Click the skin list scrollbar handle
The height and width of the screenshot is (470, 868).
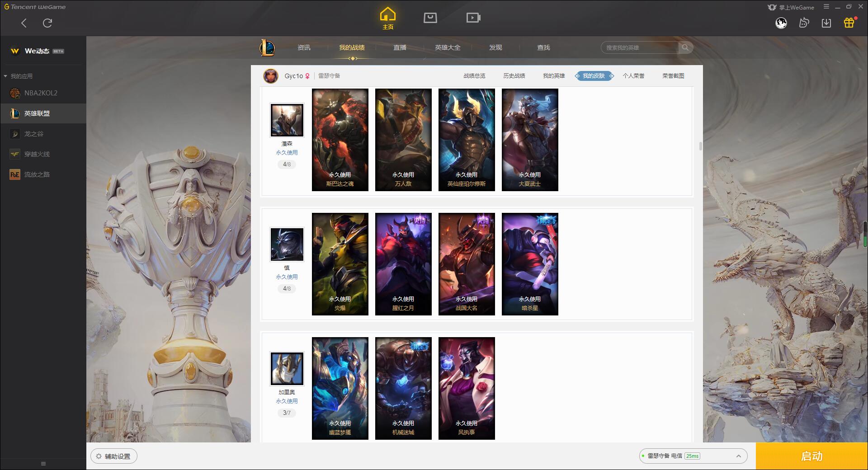(700, 146)
